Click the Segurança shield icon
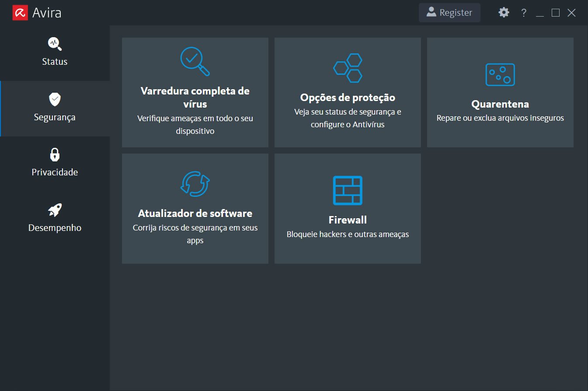This screenshot has width=588, height=391. [55, 99]
